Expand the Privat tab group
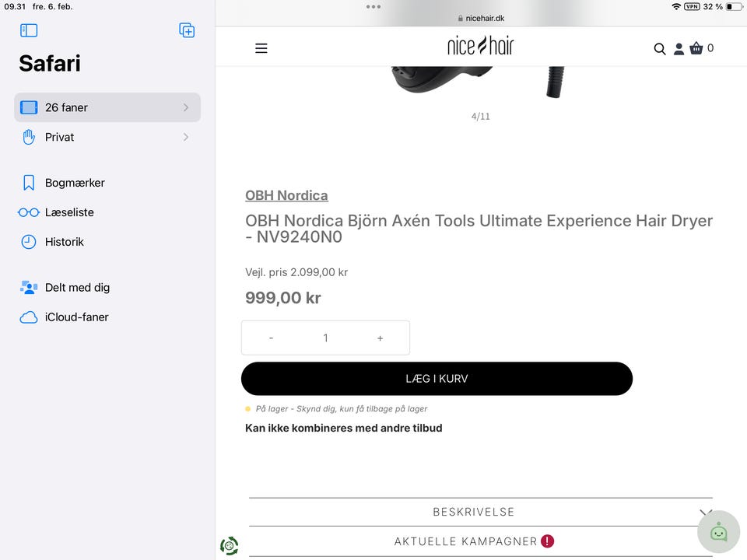This screenshot has width=747, height=560. 107,137
